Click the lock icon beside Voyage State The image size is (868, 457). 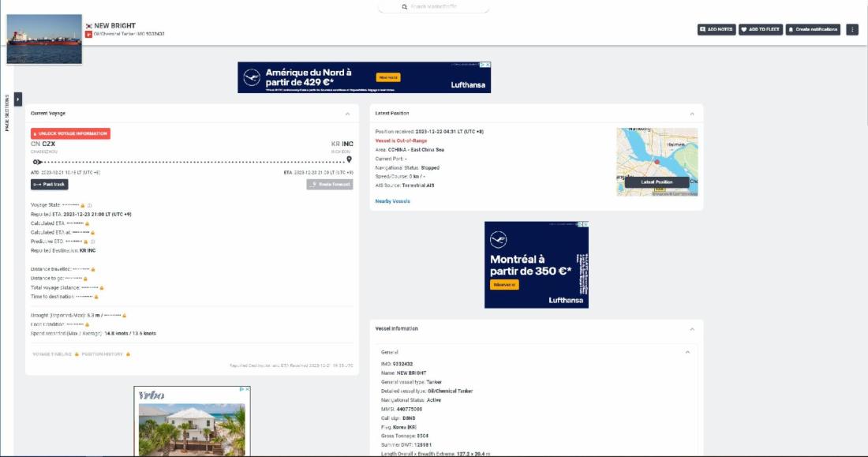[x=83, y=205]
